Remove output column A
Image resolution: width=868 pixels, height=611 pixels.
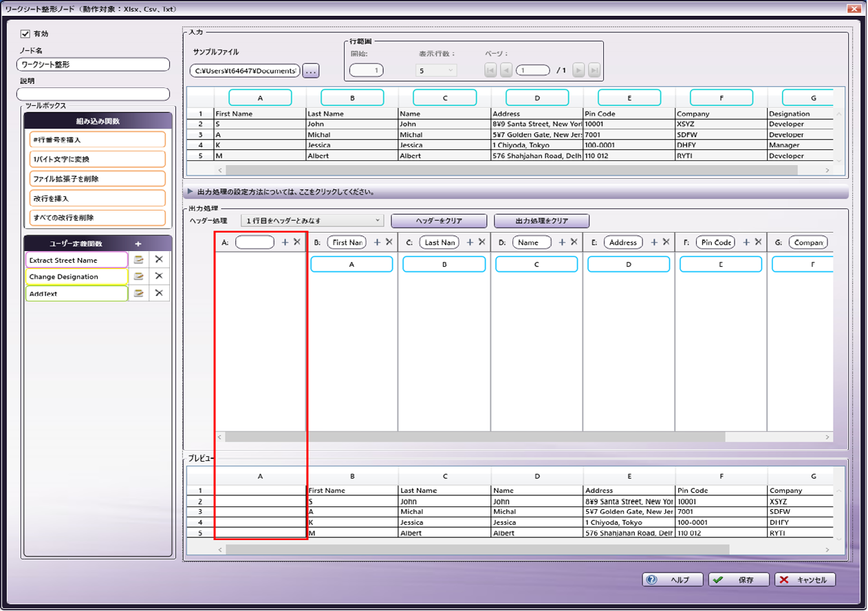pyautogui.click(x=297, y=242)
